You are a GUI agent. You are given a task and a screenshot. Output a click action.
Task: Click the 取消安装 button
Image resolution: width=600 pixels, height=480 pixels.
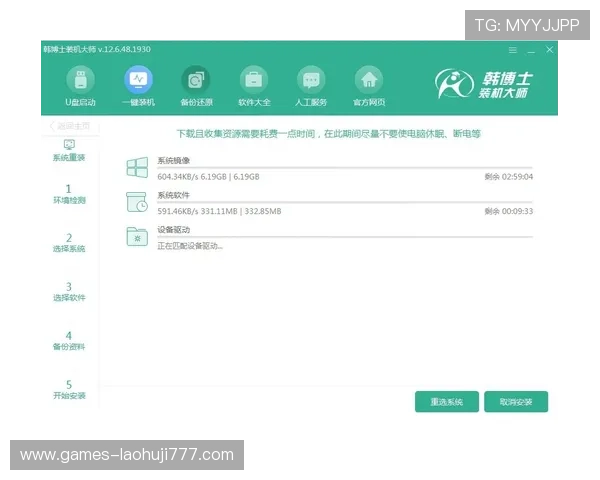[516, 402]
